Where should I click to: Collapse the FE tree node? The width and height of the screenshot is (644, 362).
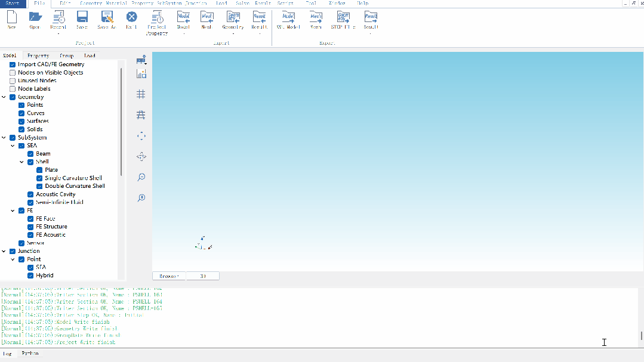click(x=13, y=211)
